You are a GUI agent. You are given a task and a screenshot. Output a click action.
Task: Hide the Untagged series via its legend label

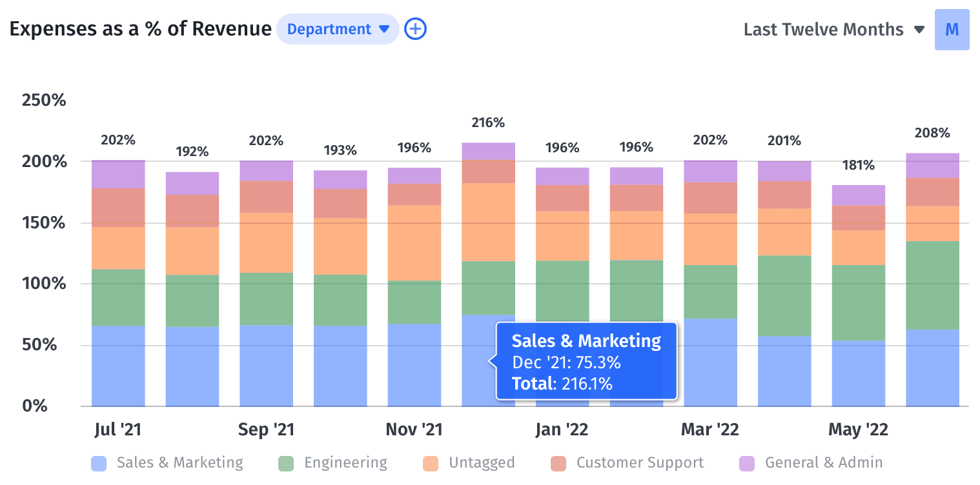point(482,462)
